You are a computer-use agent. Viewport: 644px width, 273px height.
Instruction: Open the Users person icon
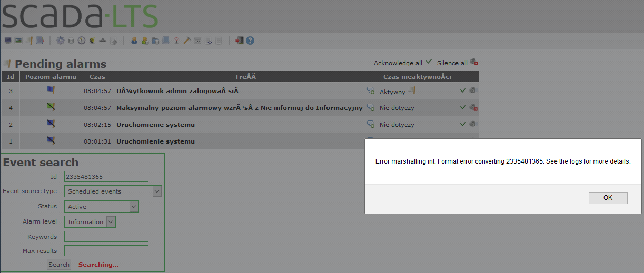[x=134, y=41]
